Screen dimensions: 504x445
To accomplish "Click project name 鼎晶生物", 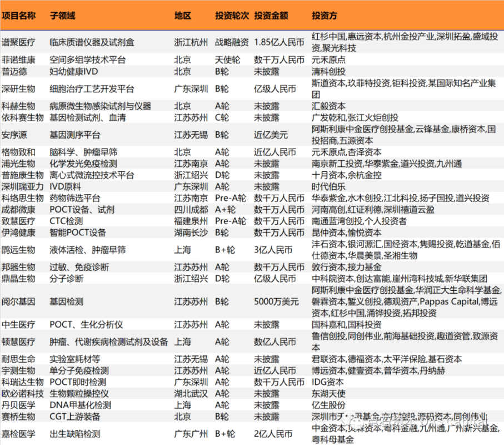I will pyautogui.click(x=18, y=279).
